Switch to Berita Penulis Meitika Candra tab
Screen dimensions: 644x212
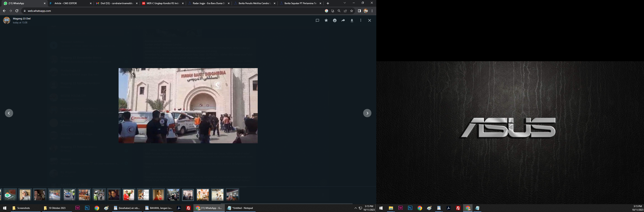[255, 3]
